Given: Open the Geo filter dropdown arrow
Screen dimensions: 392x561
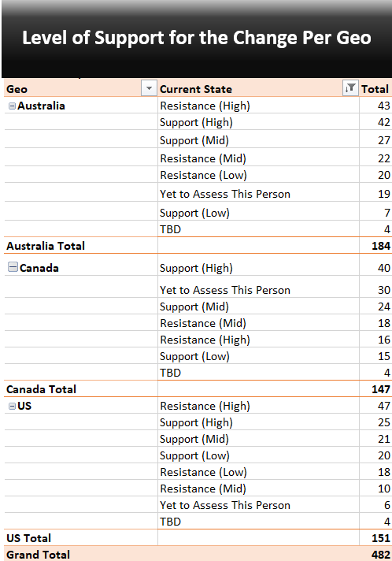Looking at the screenshot, I should click(x=149, y=88).
